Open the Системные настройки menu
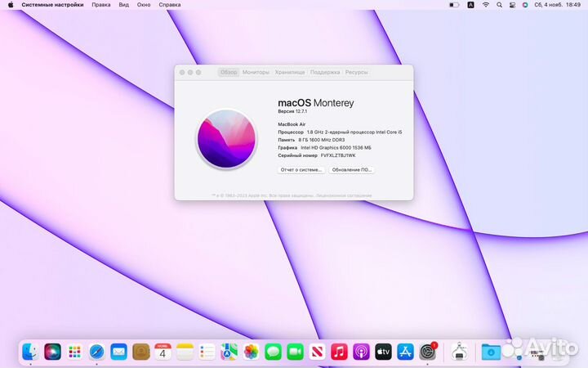588x368 pixels. pos(52,5)
